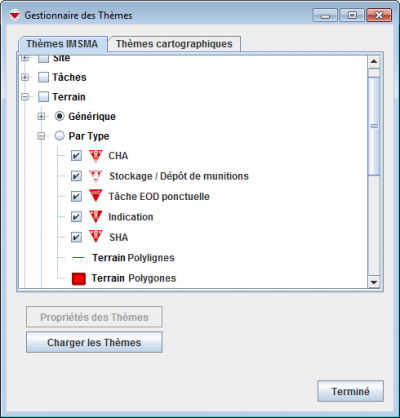Screen dimensions: 400x418
Task: Uncheck the CHA checkbox
Action: point(76,156)
